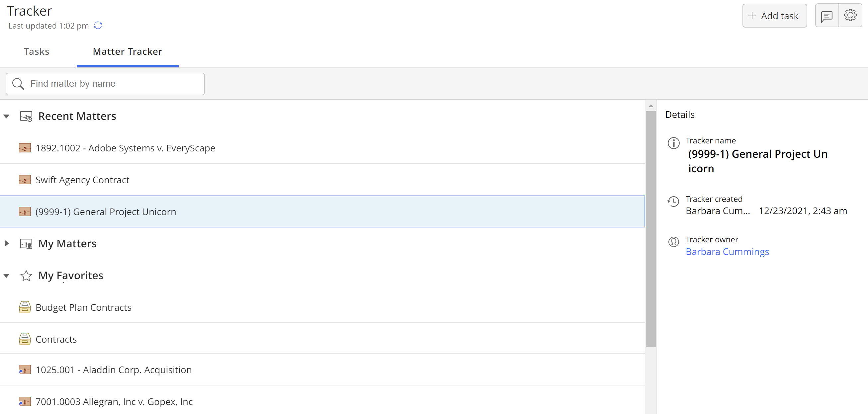This screenshot has height=415, width=868.
Task: Click the matter list vertical scrollbar
Action: (x=650, y=229)
